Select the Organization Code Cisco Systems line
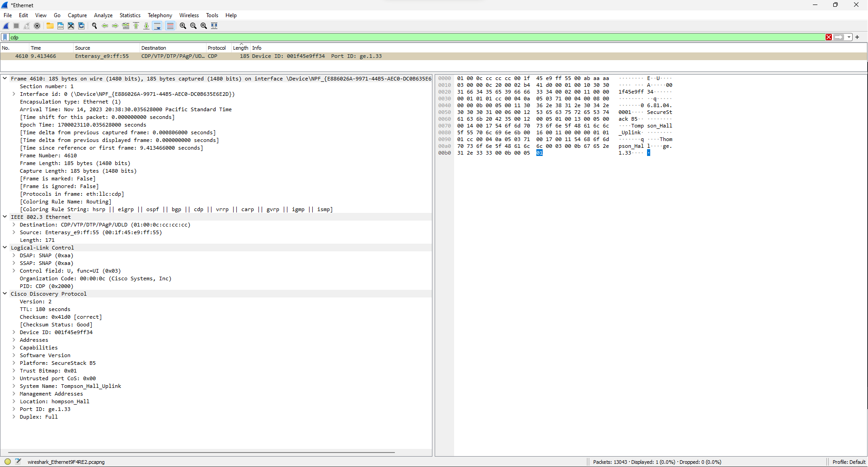The height and width of the screenshot is (467, 868). (95, 278)
